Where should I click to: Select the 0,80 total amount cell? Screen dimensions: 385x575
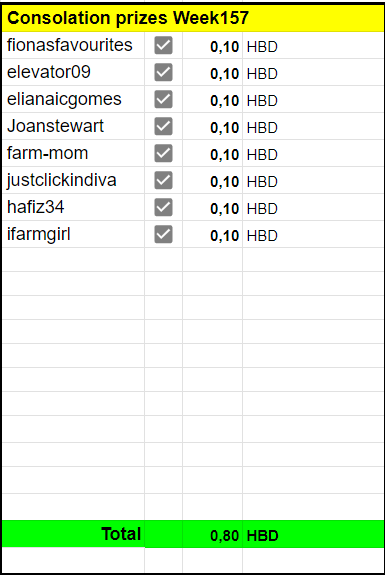[212, 535]
